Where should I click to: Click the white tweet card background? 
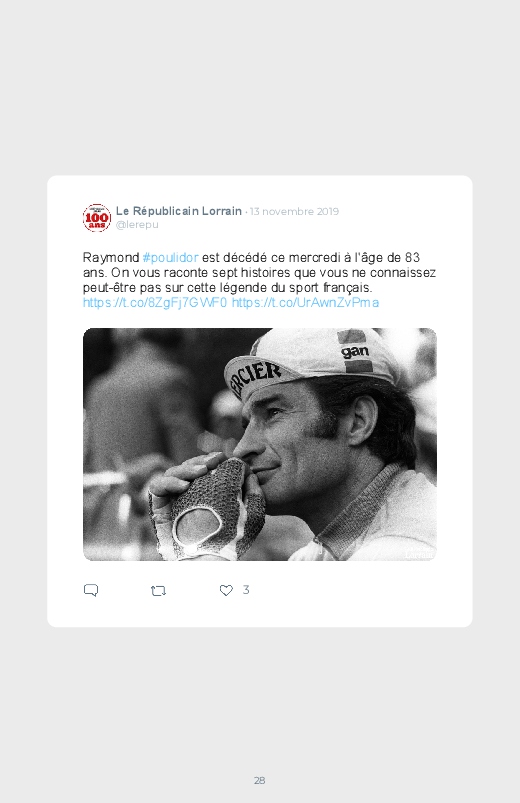pos(260,401)
